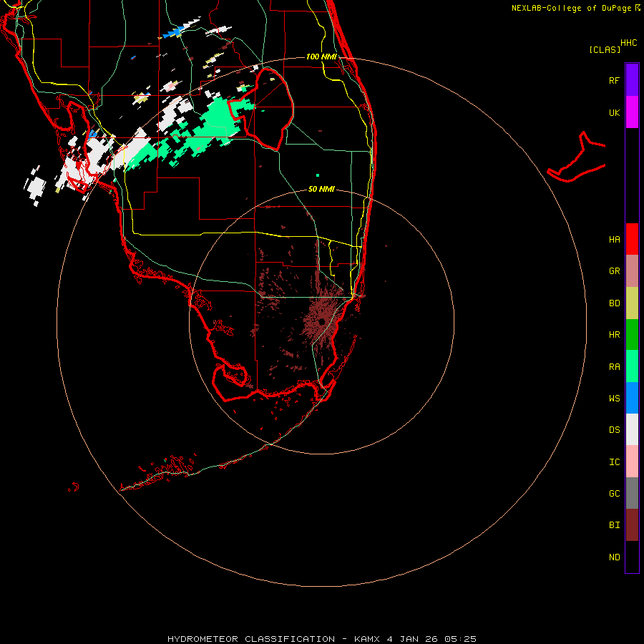Click the BD yellow legend swatch

click(x=632, y=303)
